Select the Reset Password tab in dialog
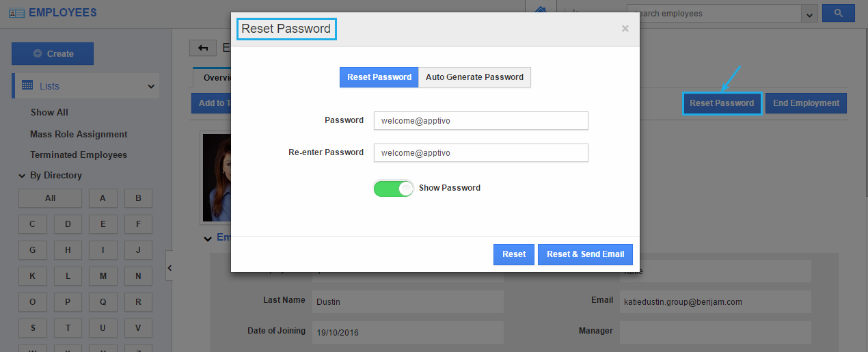The image size is (868, 352). pyautogui.click(x=379, y=77)
